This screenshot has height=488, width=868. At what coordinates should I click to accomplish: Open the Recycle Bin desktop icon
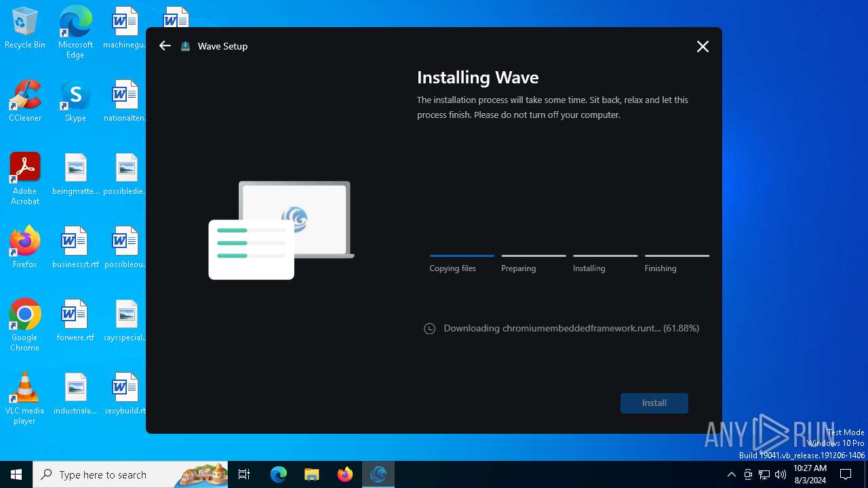[25, 28]
